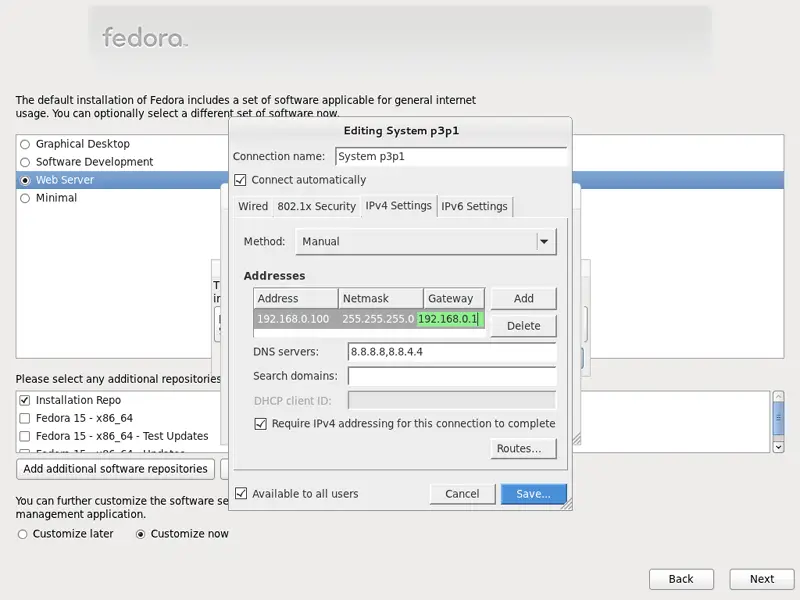Viewport: 800px width, 600px height.
Task: Select the 192.168.0.100 address cell
Action: click(x=295, y=319)
